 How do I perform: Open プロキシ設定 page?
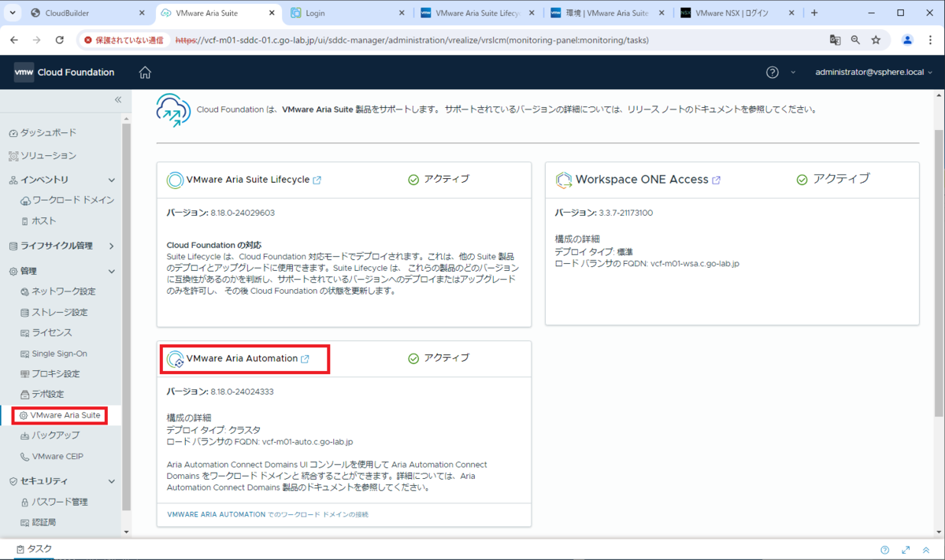tap(50, 374)
